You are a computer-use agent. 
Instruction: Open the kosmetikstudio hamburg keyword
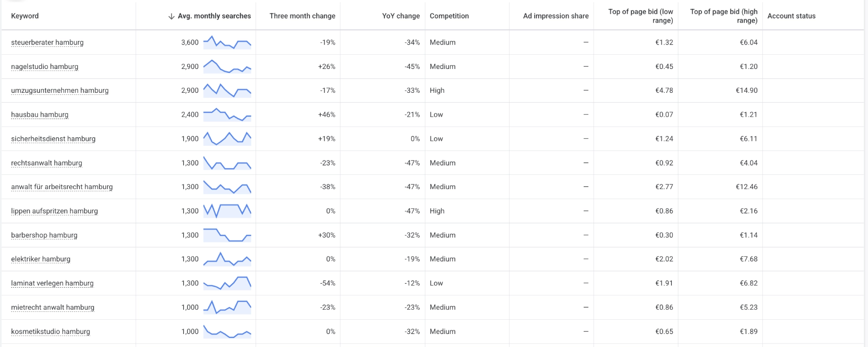pos(50,331)
